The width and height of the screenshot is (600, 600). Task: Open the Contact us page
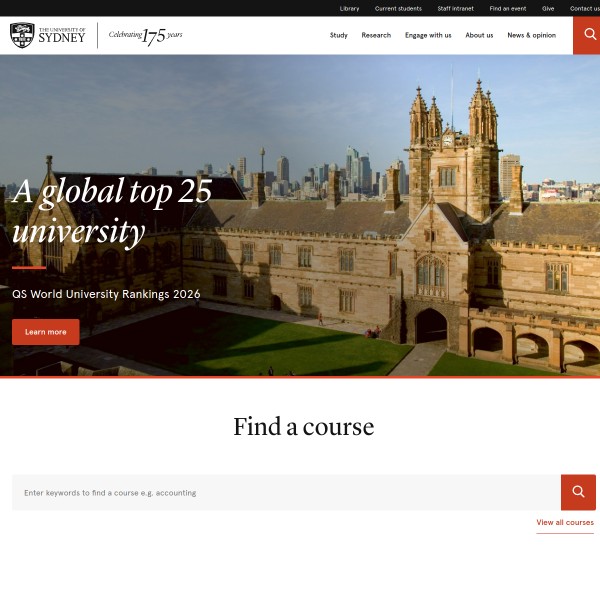pos(584,8)
